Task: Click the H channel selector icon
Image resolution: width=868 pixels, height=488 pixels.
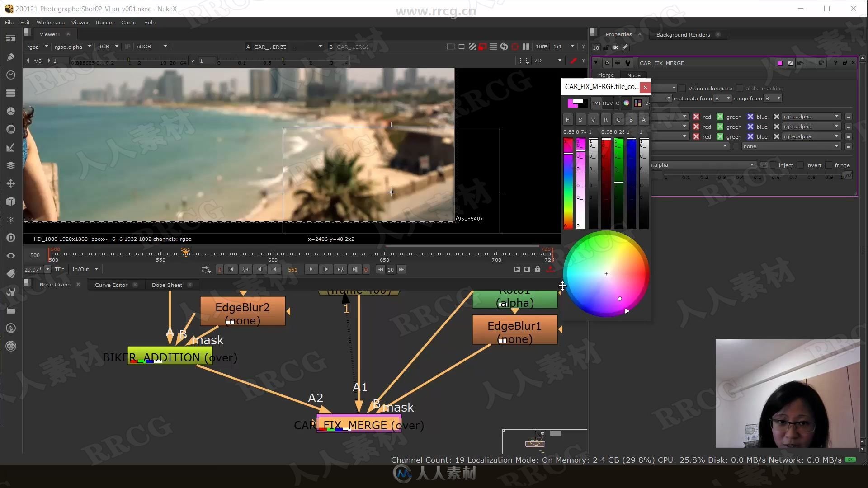Action: pos(567,119)
